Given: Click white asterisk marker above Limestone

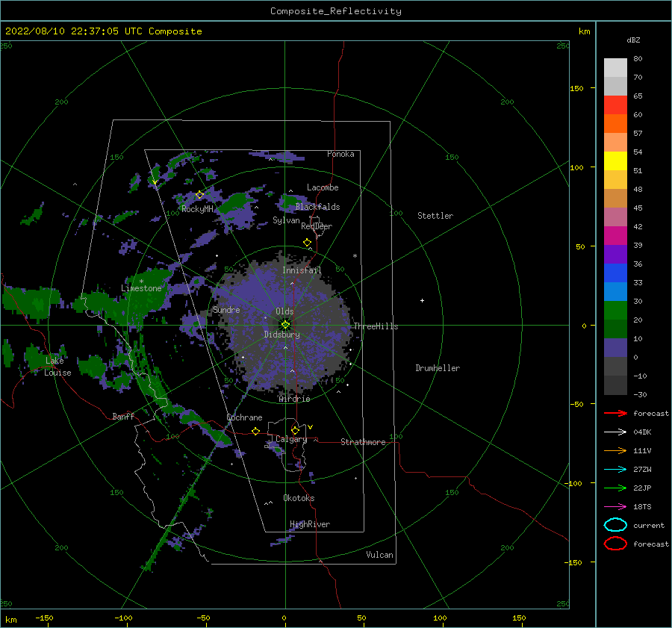Looking at the screenshot, I should pos(141,282).
